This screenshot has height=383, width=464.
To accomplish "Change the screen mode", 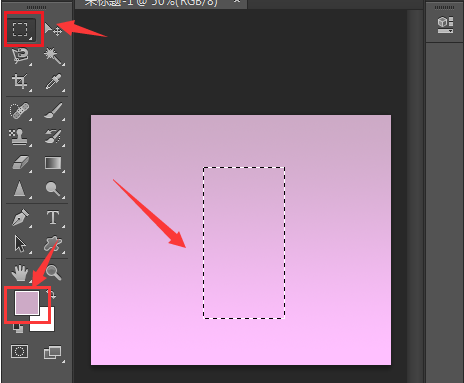I will (x=53, y=353).
